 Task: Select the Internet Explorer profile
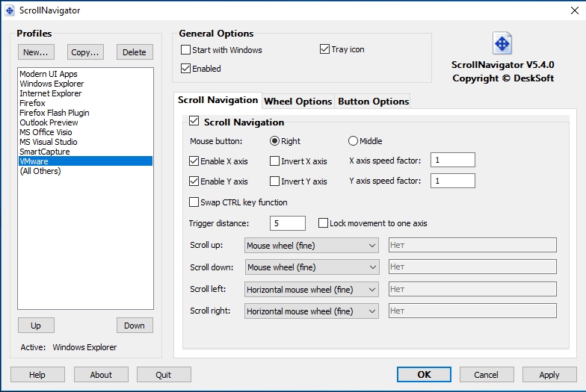85,93
